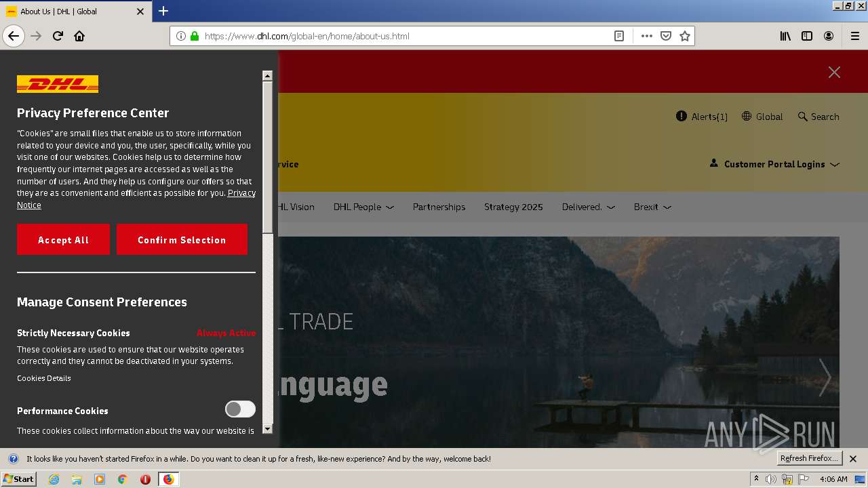Click the forward navigation arrow
The image size is (868, 488).
pos(37,36)
